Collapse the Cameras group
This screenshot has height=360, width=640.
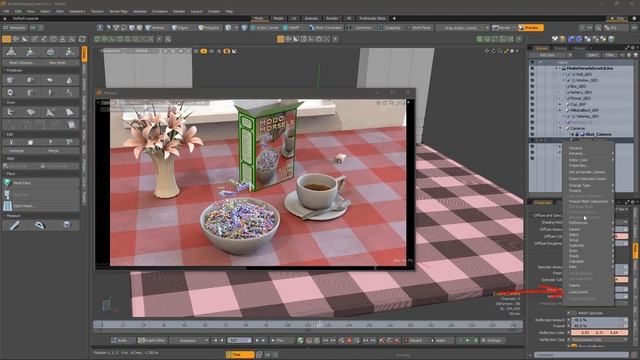click(x=560, y=128)
